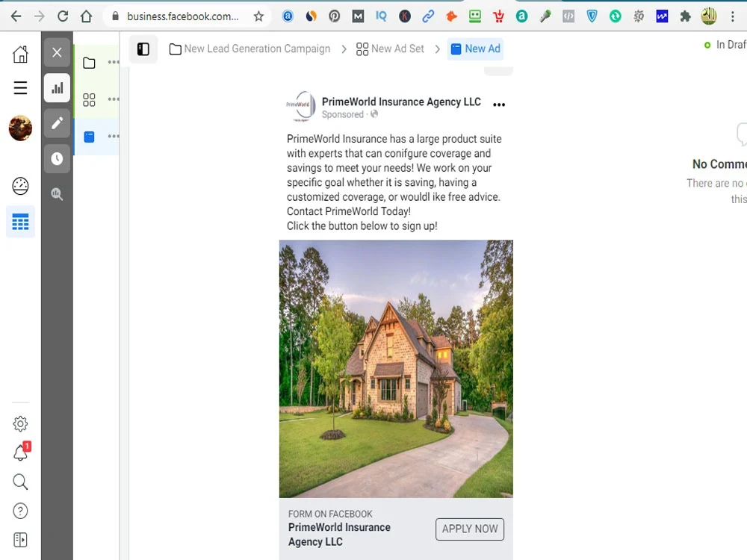Close the editing panel with the X button

(x=58, y=52)
